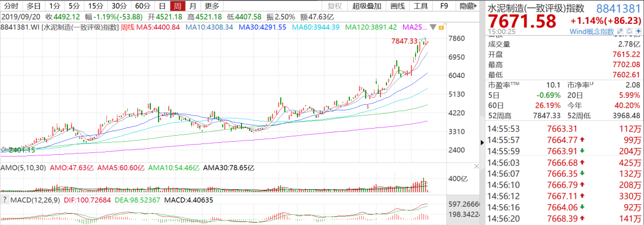Select the 5分 period tab
The image size is (644, 225).
75,6
